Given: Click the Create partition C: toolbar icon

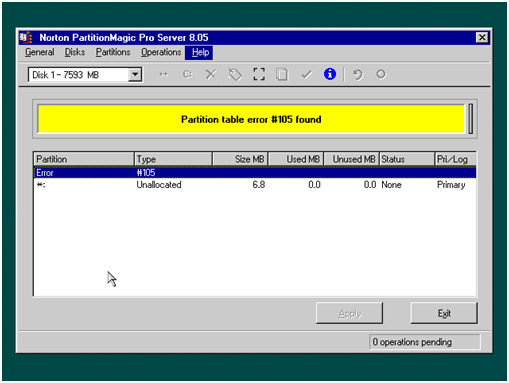Looking at the screenshot, I should point(188,74).
